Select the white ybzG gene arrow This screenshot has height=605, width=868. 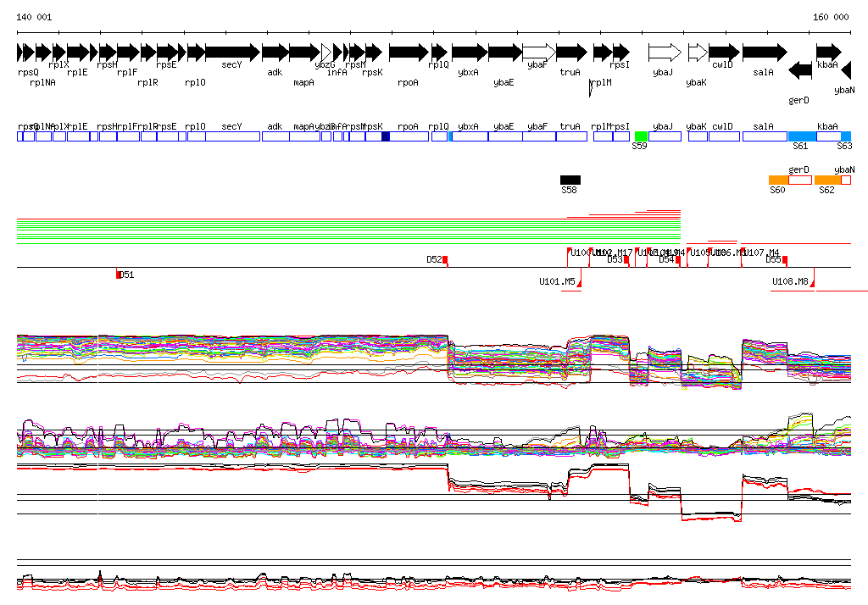click(x=326, y=53)
